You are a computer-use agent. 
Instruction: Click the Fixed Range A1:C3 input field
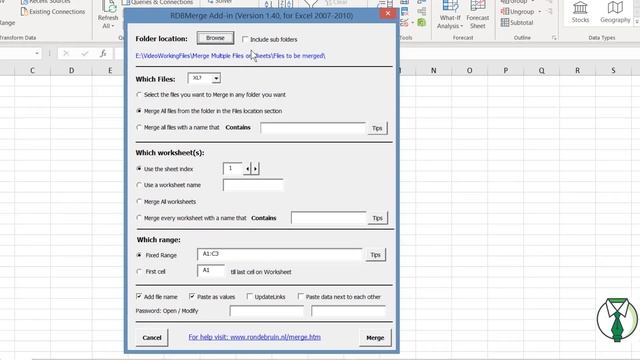coord(279,254)
